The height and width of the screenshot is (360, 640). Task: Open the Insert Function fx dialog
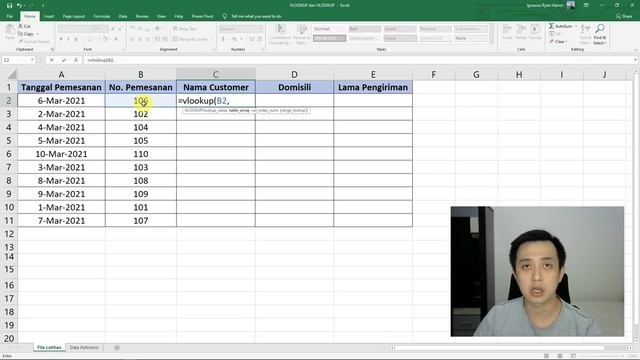[76, 60]
